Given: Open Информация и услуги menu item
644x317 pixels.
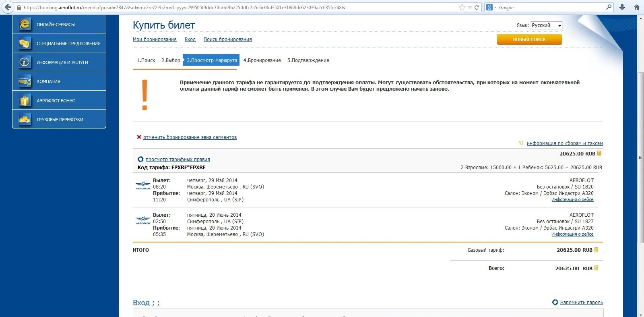Looking at the screenshot, I should click(59, 62).
